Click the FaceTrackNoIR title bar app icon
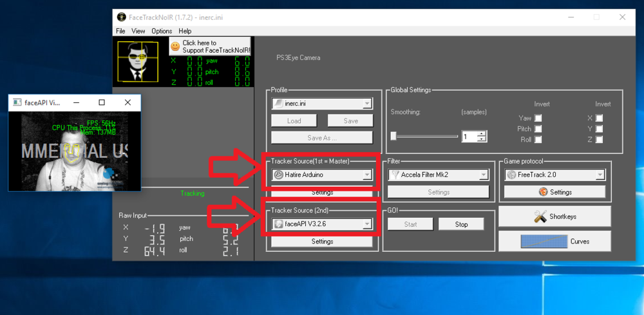Screen dimensions: 644x315 click(x=121, y=17)
